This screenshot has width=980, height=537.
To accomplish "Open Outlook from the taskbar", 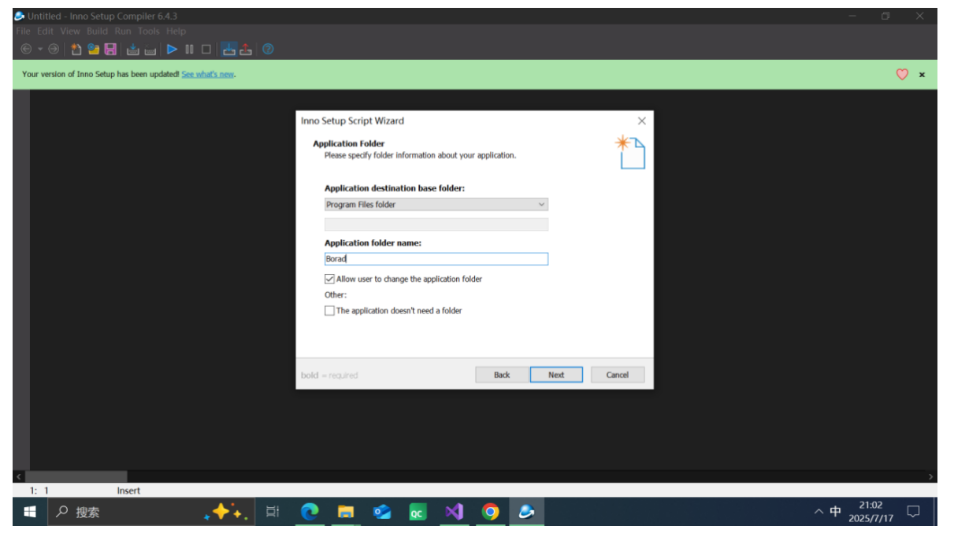I will click(x=382, y=512).
